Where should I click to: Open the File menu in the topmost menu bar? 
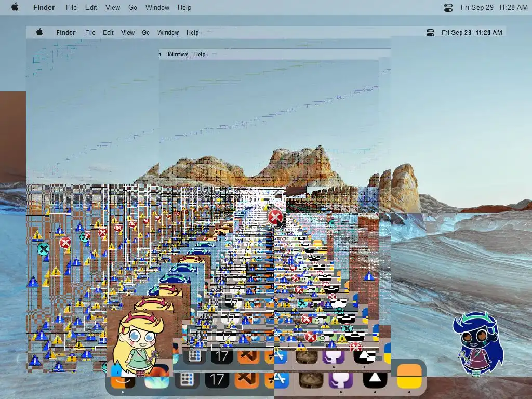71,7
